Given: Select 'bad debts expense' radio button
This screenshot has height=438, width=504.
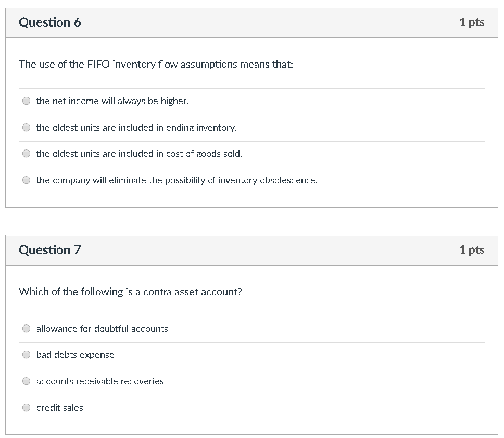Looking at the screenshot, I should [x=26, y=354].
